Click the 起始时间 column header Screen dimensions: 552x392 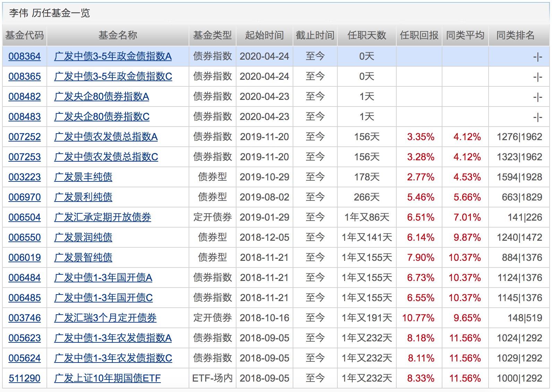click(265, 35)
